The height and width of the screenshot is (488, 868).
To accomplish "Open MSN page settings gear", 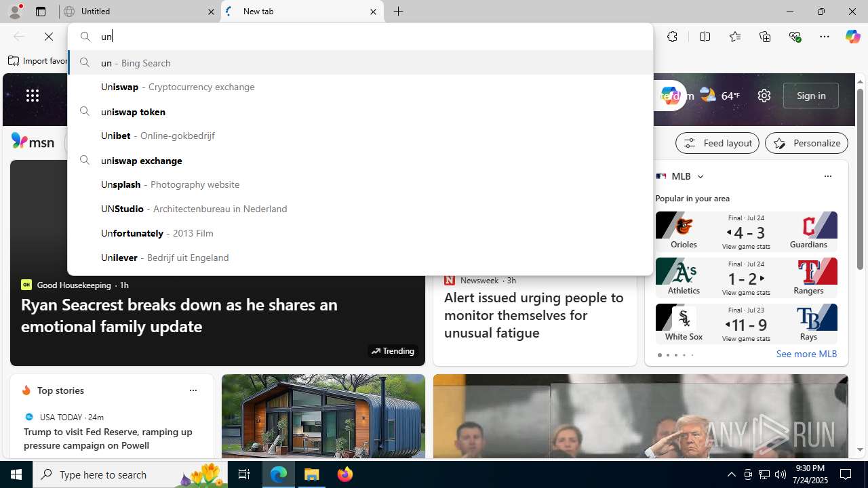I will 764,96.
